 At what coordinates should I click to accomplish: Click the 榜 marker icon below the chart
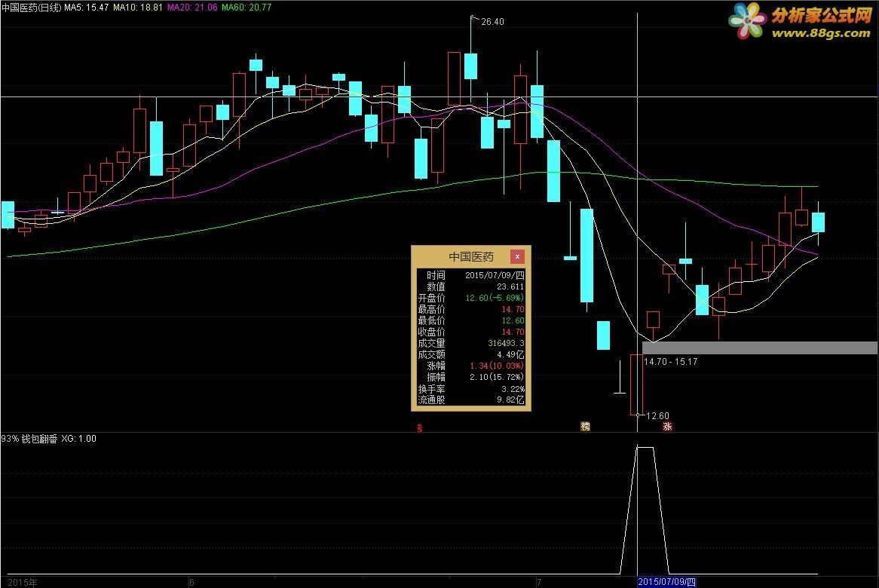(x=585, y=427)
